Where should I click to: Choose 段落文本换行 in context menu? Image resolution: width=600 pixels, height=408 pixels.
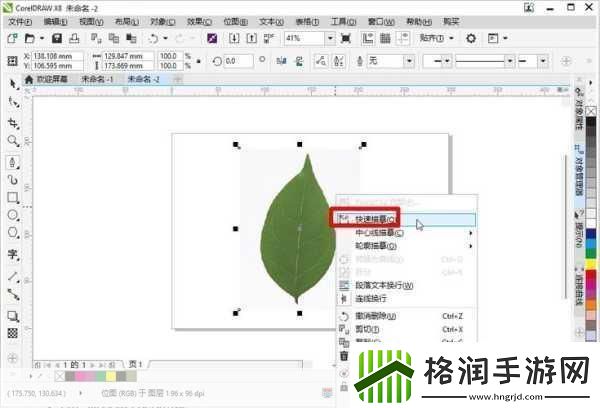(406, 285)
